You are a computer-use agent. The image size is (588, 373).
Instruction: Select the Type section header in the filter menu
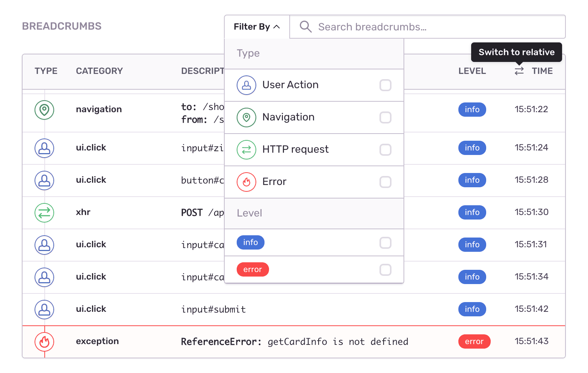[248, 53]
